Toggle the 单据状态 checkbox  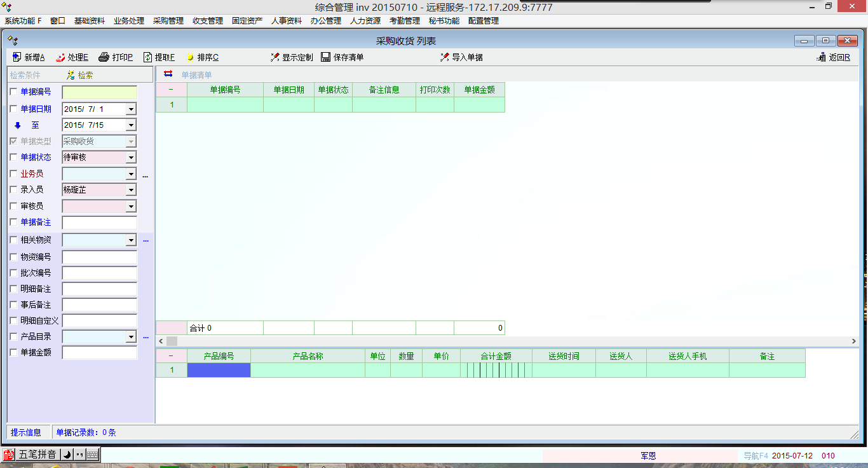click(x=14, y=157)
